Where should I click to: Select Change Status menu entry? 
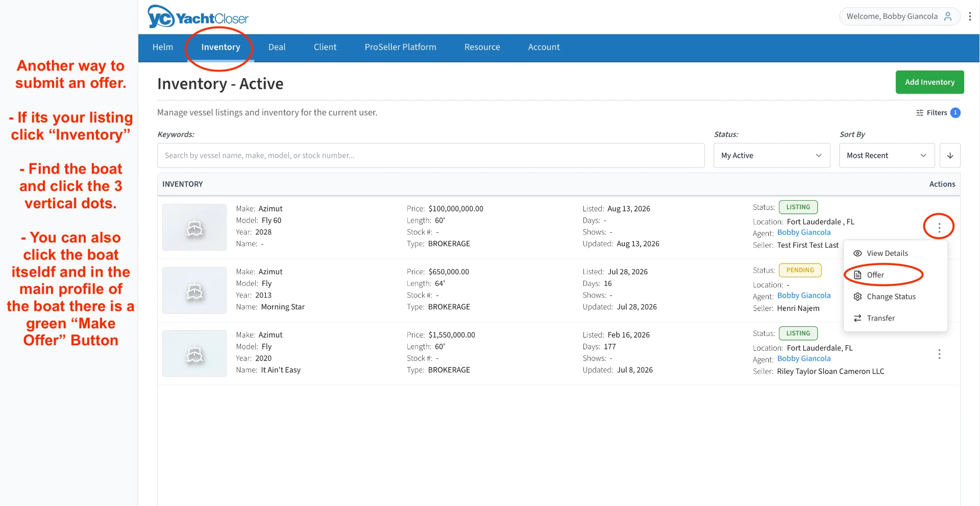896,297
